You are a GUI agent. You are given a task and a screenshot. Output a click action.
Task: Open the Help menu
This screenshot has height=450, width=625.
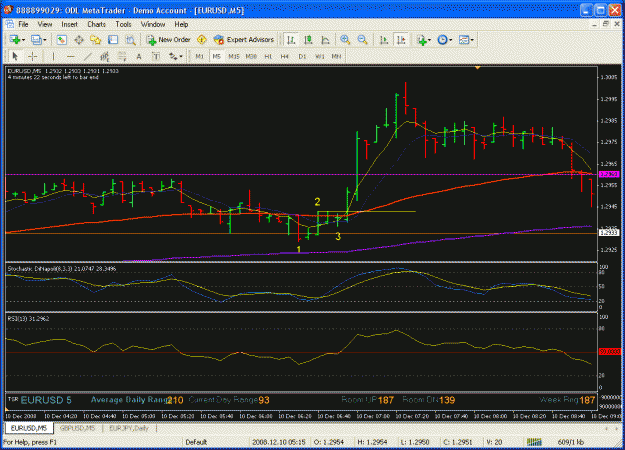coord(181,24)
